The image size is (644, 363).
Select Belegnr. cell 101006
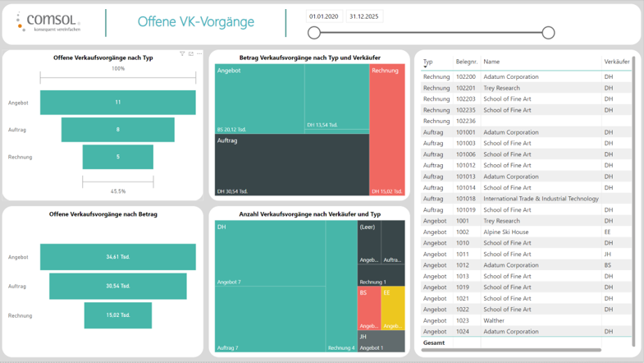466,154
